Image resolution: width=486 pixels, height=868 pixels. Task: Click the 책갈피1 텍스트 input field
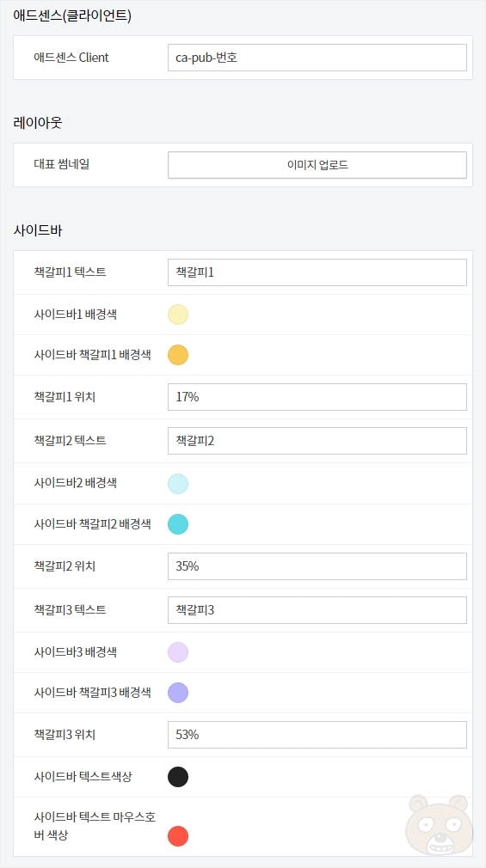coord(317,272)
